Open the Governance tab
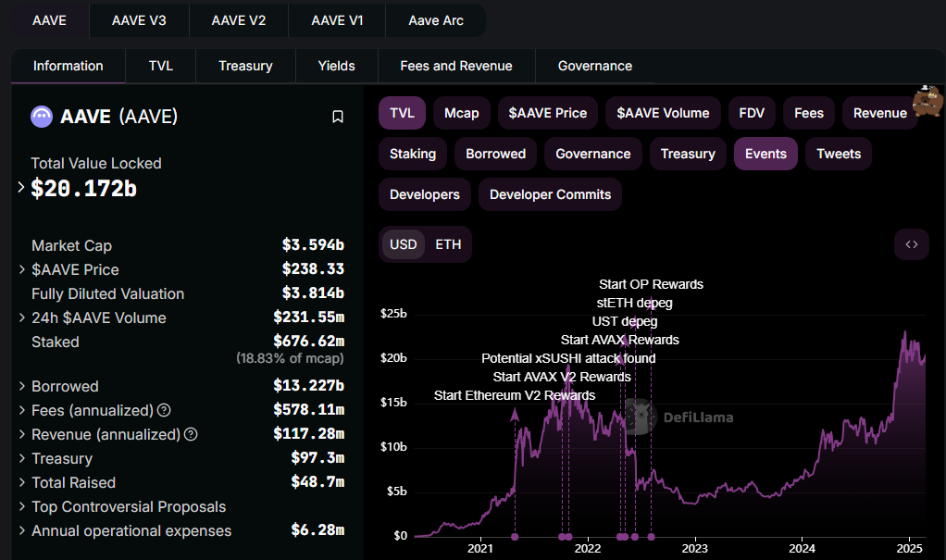 (595, 66)
